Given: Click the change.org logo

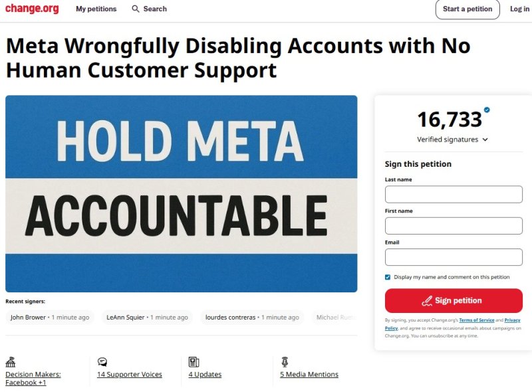Looking at the screenshot, I should click(x=32, y=9).
